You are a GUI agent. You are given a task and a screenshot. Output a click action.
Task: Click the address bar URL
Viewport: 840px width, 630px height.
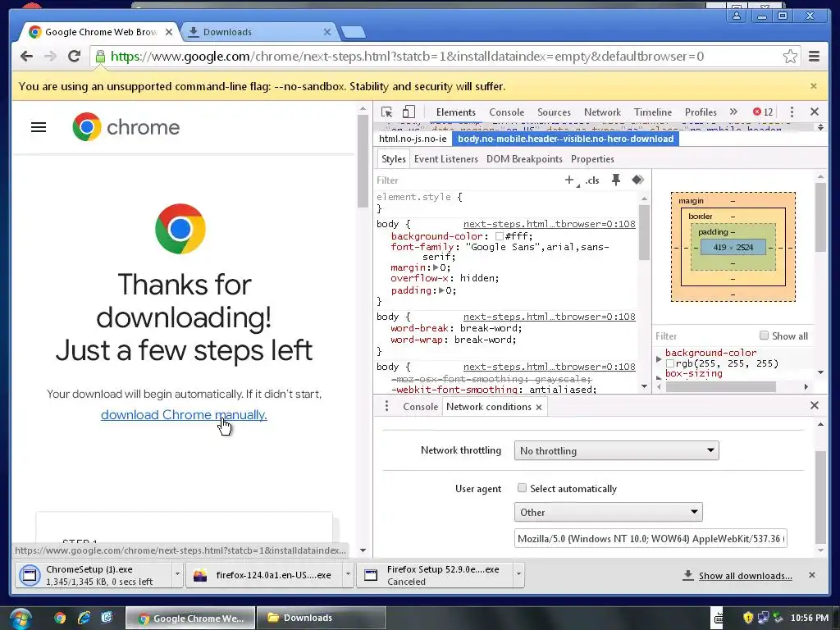coord(407,57)
